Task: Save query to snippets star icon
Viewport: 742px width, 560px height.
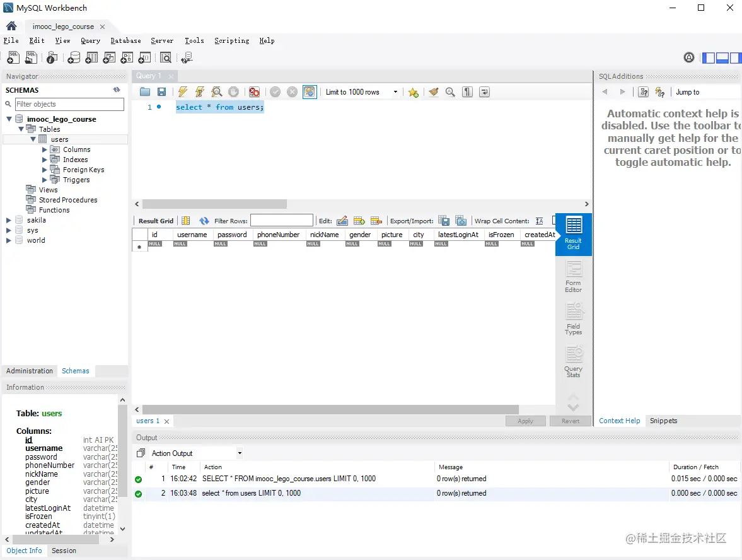Action: tap(413, 92)
